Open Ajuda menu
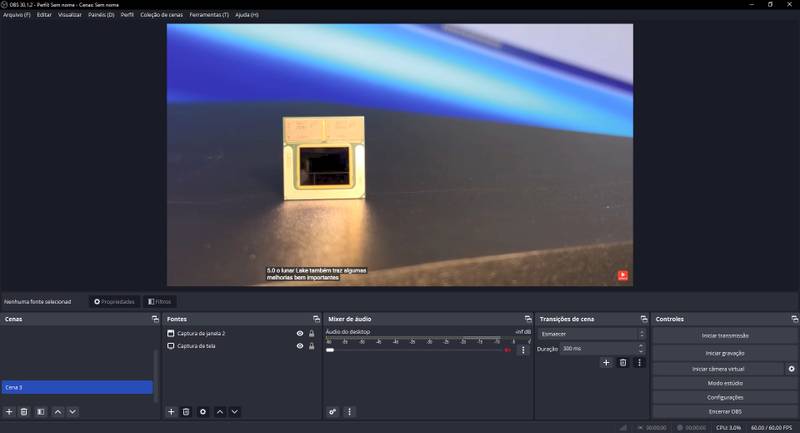 click(247, 15)
